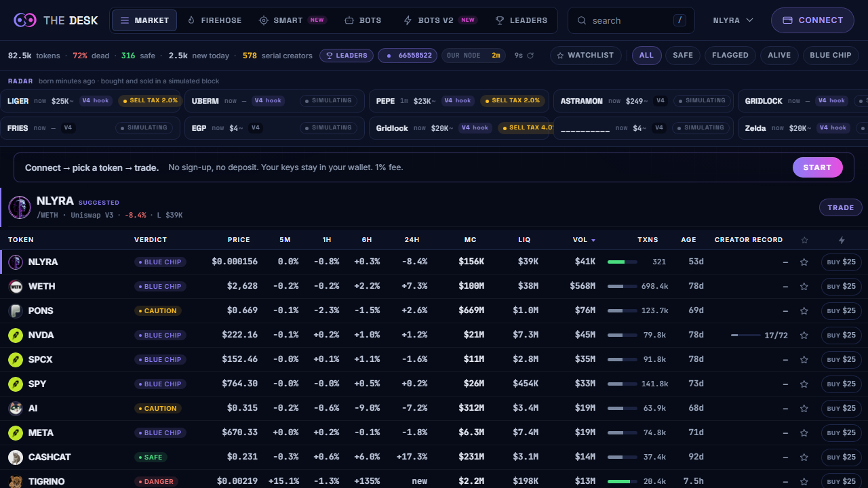Click the suggested NLYRA banner avatar
Viewport: 868px width, 488px height.
pos(20,207)
